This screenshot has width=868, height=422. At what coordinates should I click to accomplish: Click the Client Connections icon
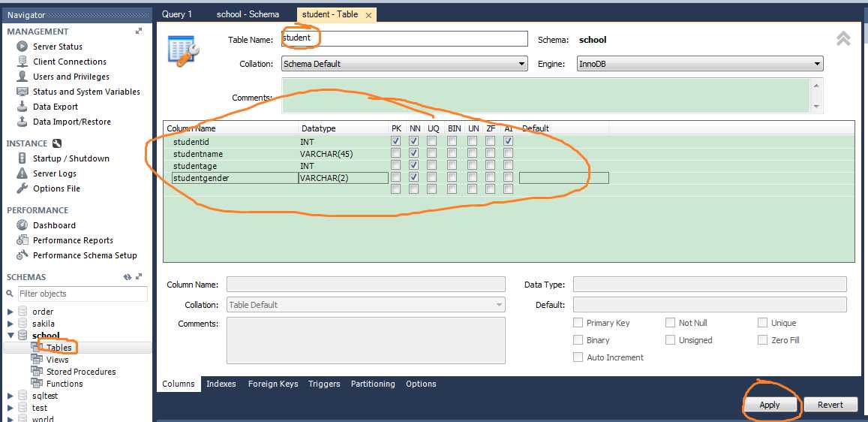click(x=23, y=62)
